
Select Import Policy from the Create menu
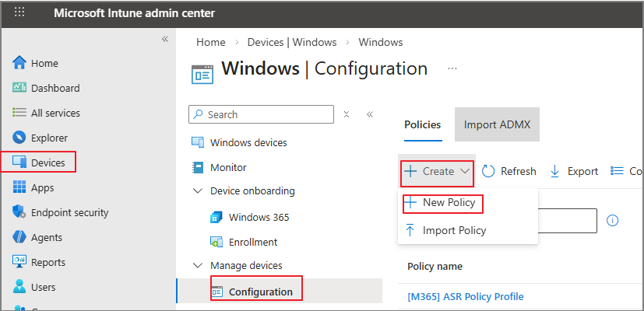pos(454,230)
